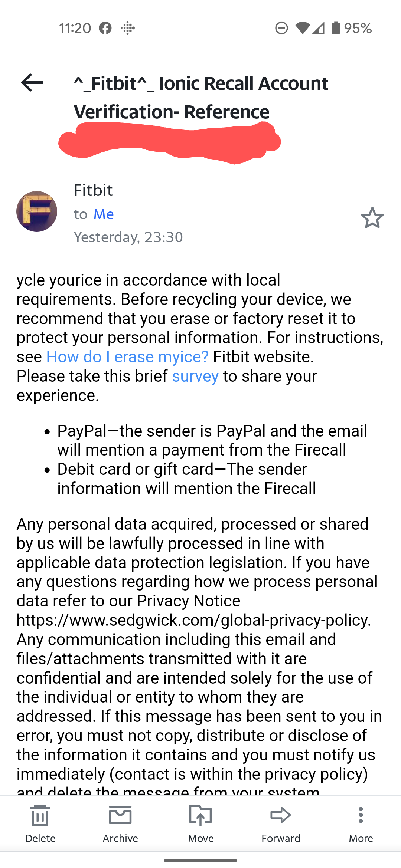The image size is (401, 868).
Task: Open the sender's avatar picture
Action: click(37, 211)
